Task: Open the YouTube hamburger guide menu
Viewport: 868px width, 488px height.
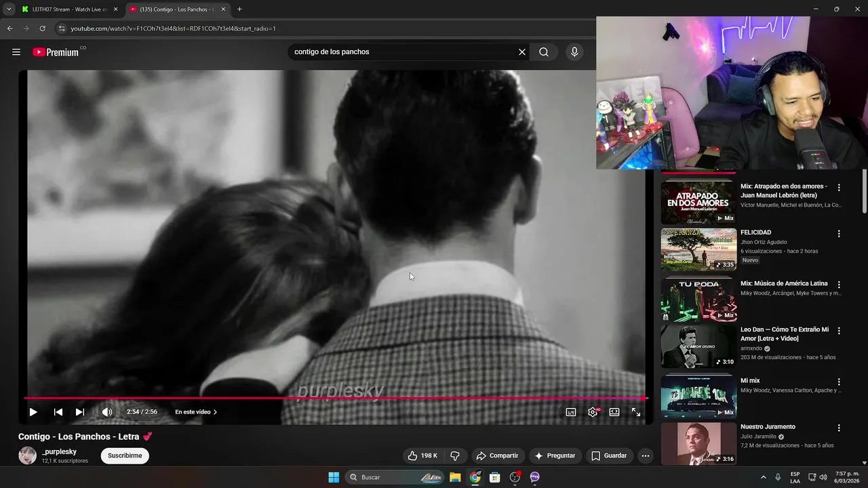Action: coord(16,52)
